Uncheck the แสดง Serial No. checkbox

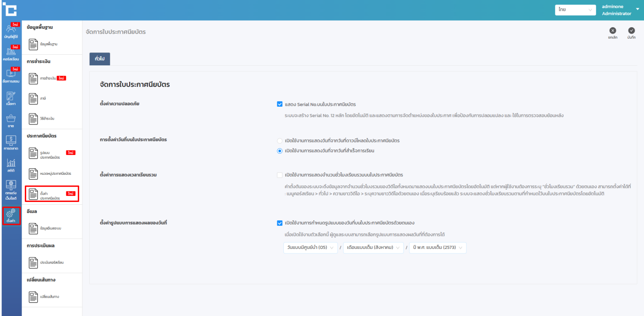coord(280,104)
